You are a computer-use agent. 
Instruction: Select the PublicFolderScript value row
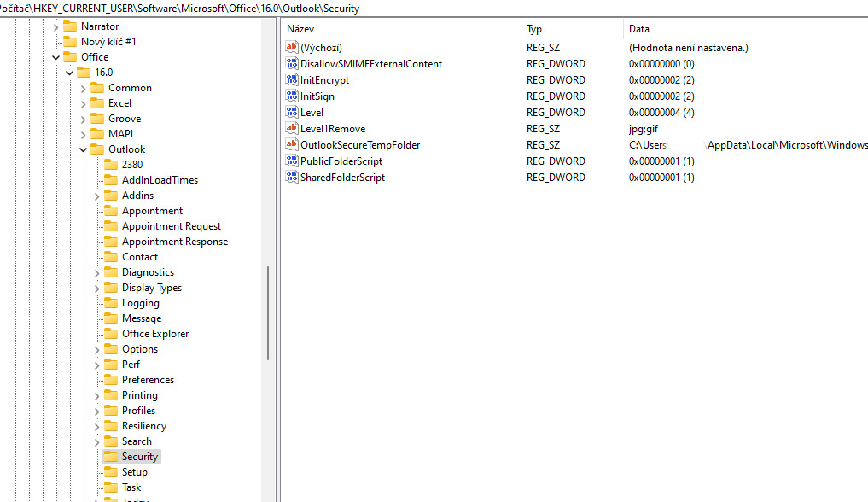pyautogui.click(x=341, y=161)
